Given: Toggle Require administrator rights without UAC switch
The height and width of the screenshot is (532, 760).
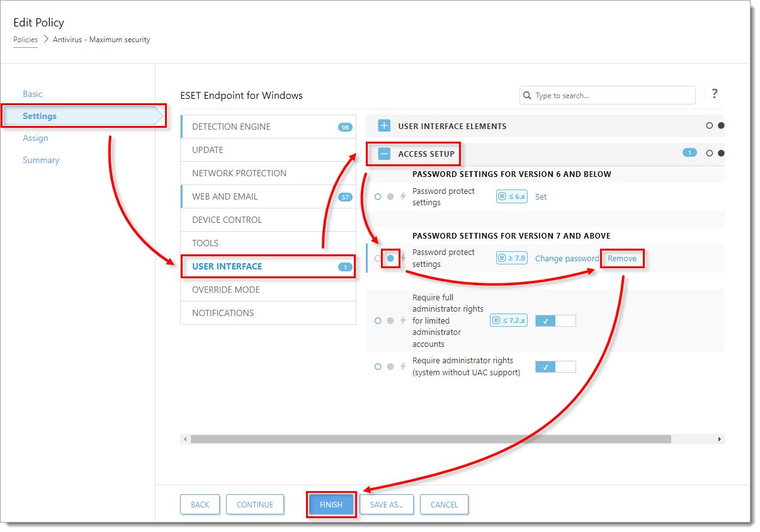Looking at the screenshot, I should click(555, 366).
